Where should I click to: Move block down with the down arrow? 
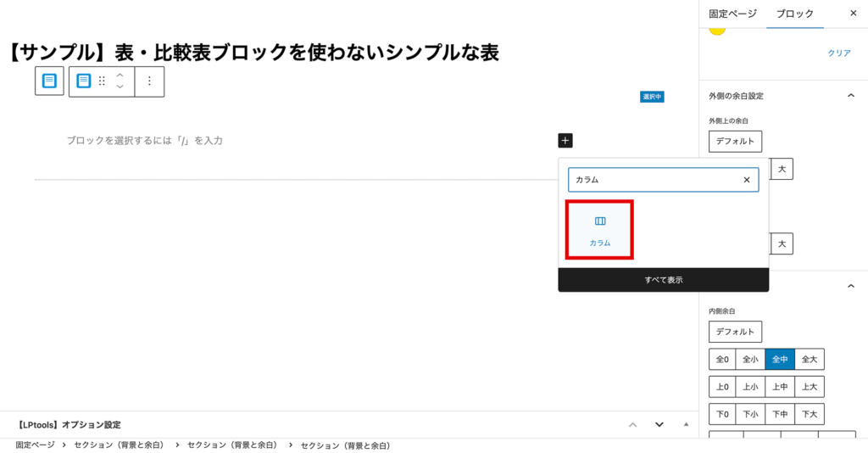click(x=120, y=87)
